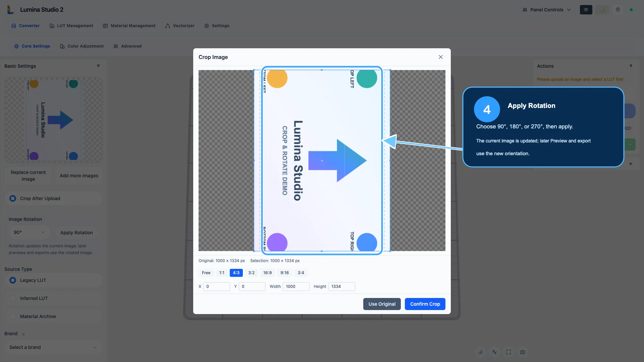The height and width of the screenshot is (362, 644).
Task: Switch to the Vectorizer tab
Action: pos(180,26)
